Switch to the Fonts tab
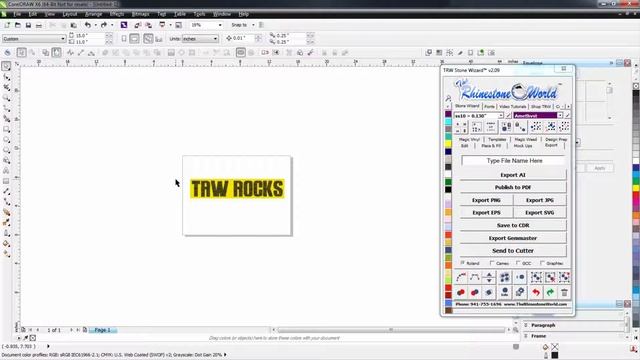Viewport: 640px width, 360px height. (489, 107)
